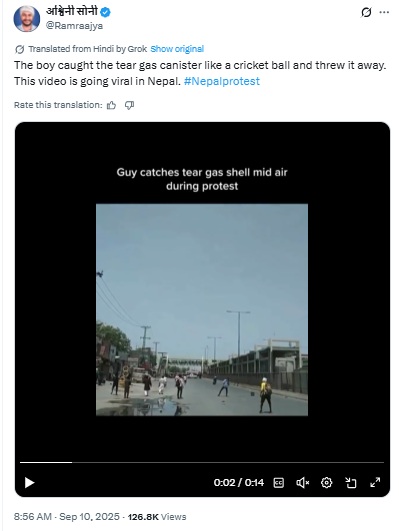The width and height of the screenshot is (399, 531).
Task: Rate translation with thumbs down
Action: 129,105
